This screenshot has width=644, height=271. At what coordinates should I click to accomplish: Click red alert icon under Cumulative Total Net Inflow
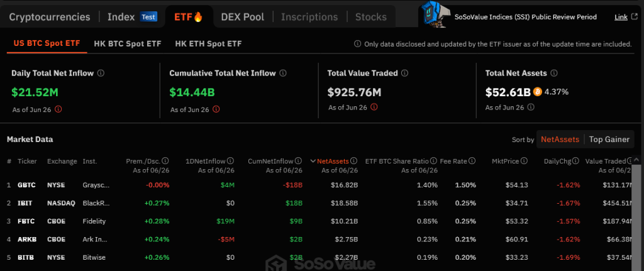(216, 109)
